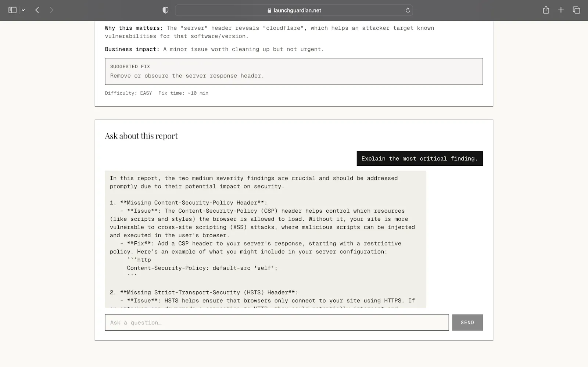Click the launchguardian.net address bar

tap(294, 10)
